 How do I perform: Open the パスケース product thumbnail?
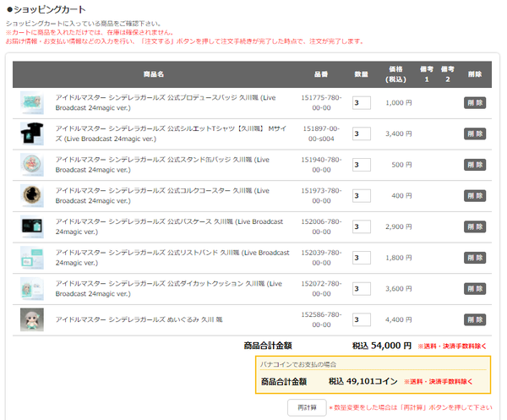(32, 226)
